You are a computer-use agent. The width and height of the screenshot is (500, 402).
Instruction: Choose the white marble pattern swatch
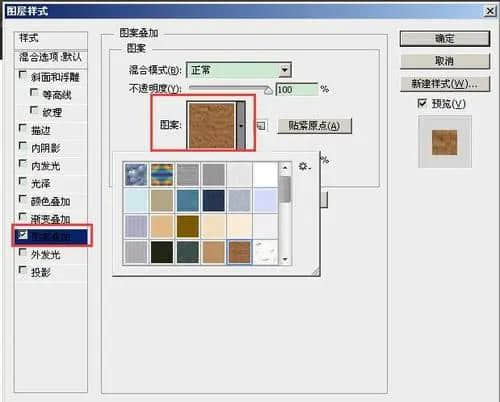[265, 252]
